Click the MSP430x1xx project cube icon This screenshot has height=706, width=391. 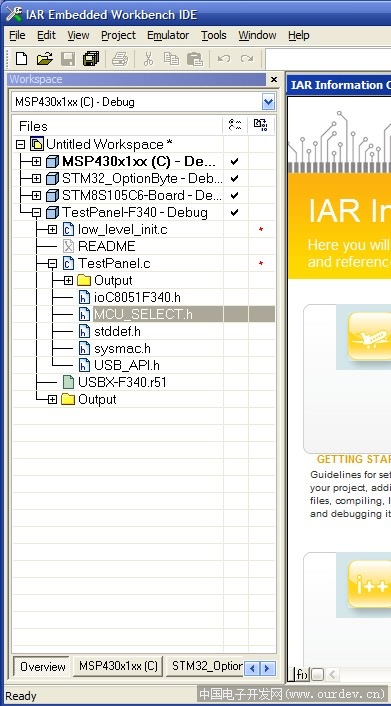53,161
